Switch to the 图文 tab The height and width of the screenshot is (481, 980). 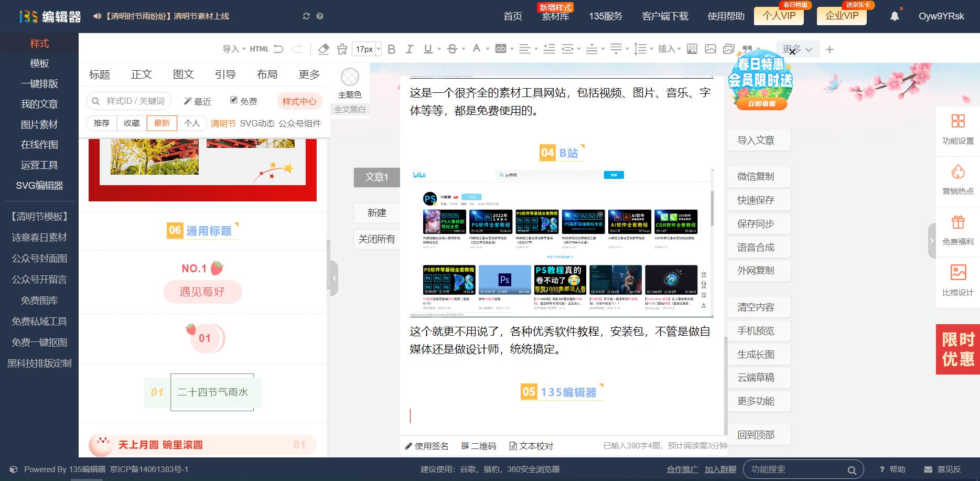click(x=182, y=74)
